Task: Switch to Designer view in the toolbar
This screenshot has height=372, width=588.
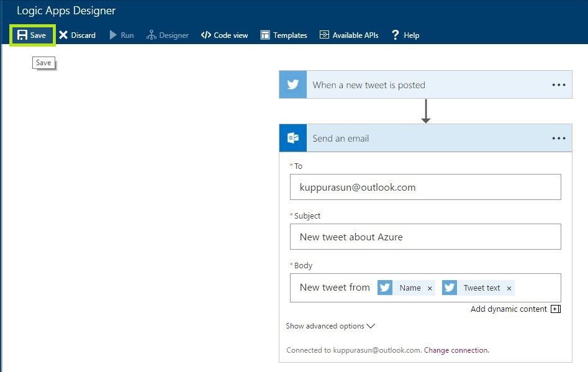Action: point(168,35)
